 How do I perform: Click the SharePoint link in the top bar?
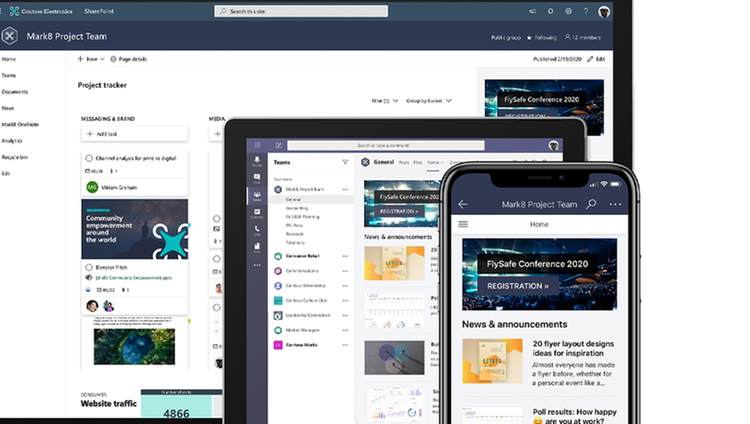[x=99, y=11]
